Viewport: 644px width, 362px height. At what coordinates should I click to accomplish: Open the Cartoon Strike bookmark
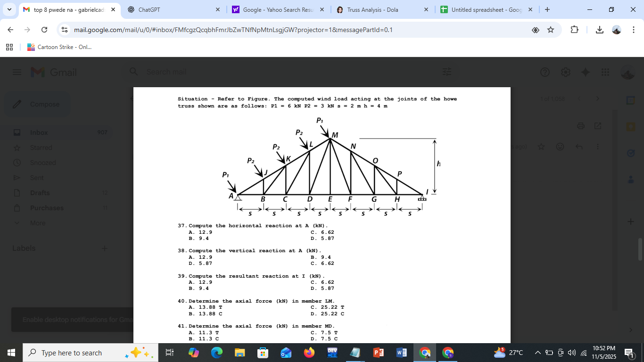click(59, 47)
